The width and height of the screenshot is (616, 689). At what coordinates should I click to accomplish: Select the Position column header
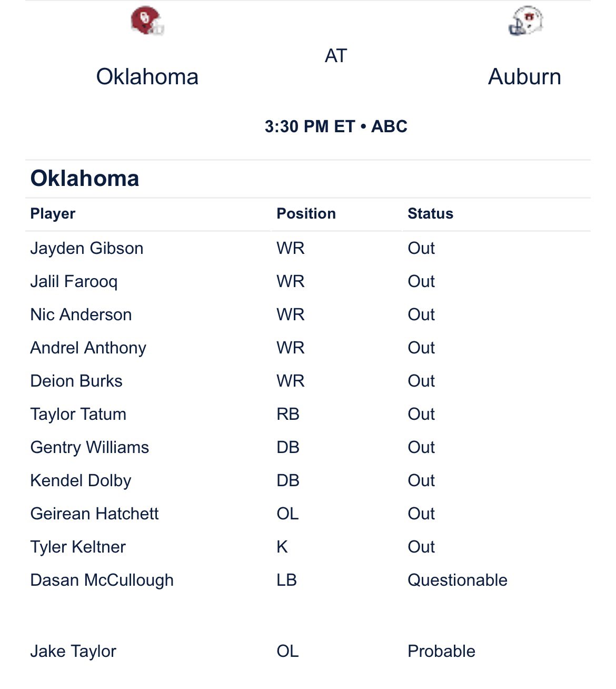pyautogui.click(x=306, y=213)
